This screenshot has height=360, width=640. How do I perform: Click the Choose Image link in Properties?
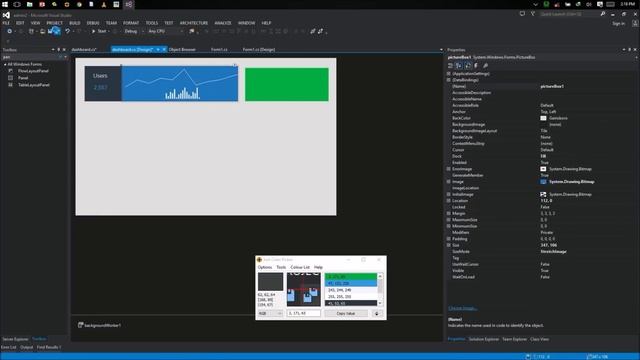point(462,308)
